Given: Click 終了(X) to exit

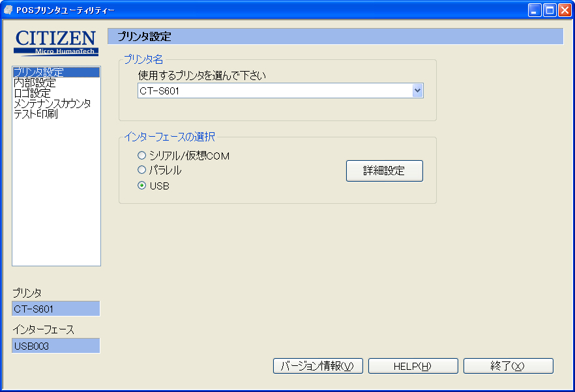Looking at the screenshot, I should click(509, 366).
